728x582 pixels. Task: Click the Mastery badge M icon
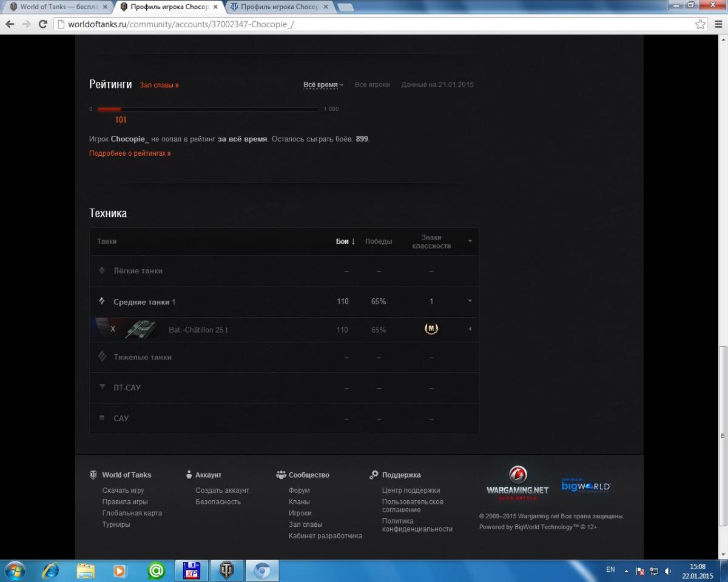pos(431,329)
